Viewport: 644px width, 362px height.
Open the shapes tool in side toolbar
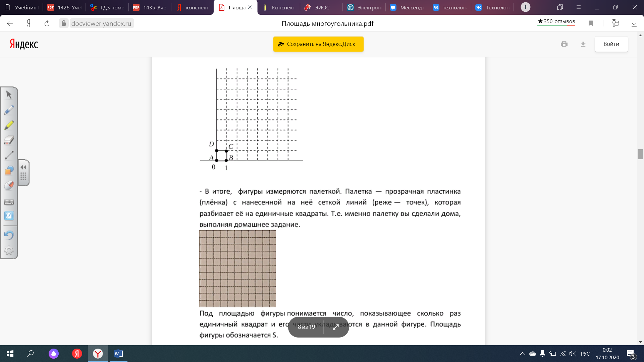click(x=9, y=170)
